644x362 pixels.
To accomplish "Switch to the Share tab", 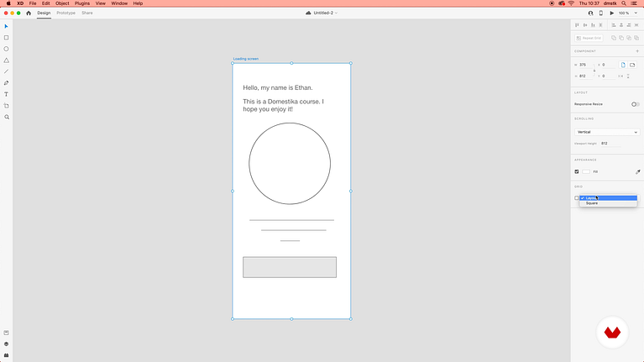I will pyautogui.click(x=87, y=13).
